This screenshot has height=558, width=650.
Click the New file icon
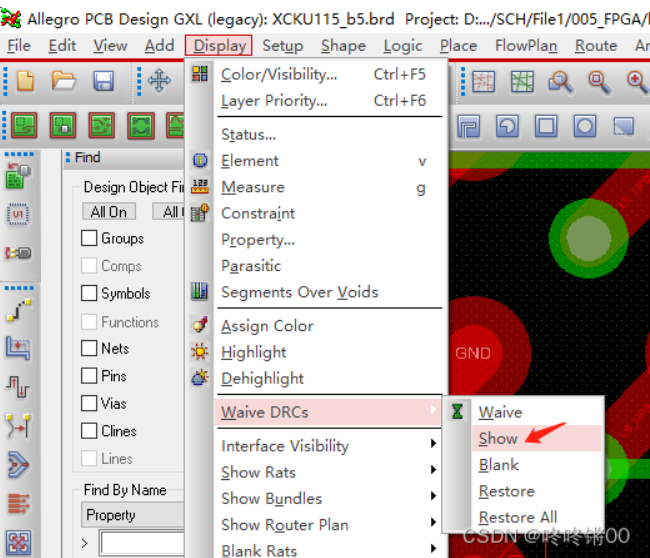(25, 80)
